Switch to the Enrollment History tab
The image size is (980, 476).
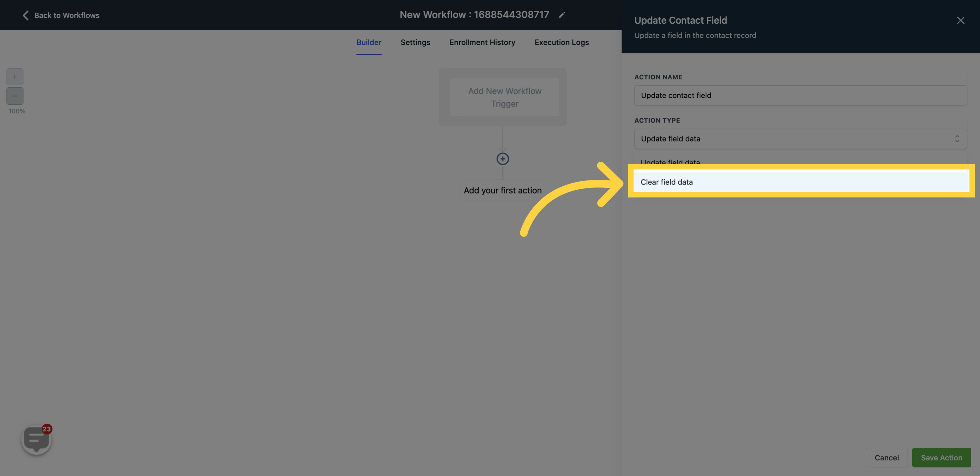pos(482,42)
